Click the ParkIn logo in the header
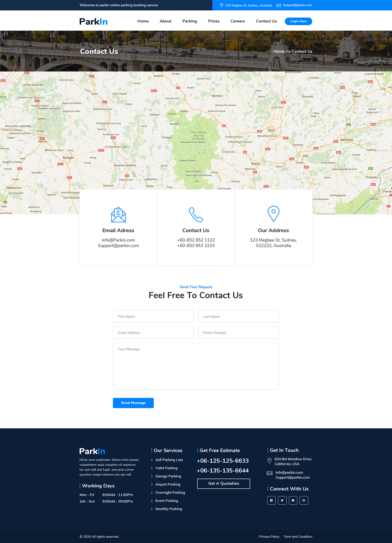The height and width of the screenshot is (543, 392). click(94, 21)
